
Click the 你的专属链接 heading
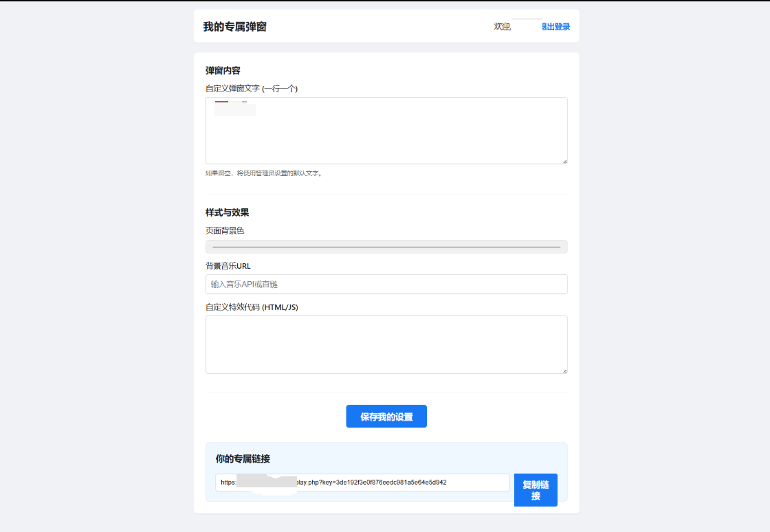click(243, 459)
